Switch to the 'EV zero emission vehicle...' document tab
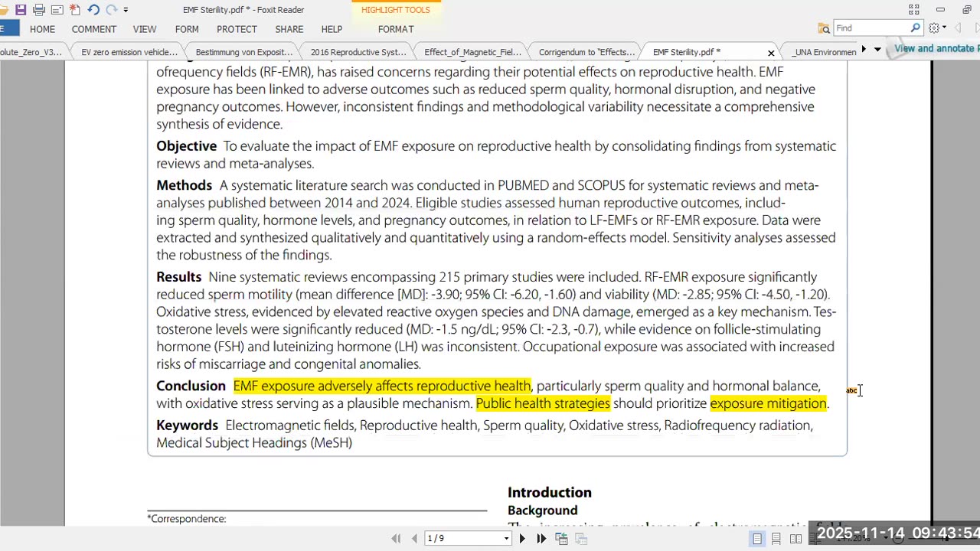980x551 pixels. (129, 52)
